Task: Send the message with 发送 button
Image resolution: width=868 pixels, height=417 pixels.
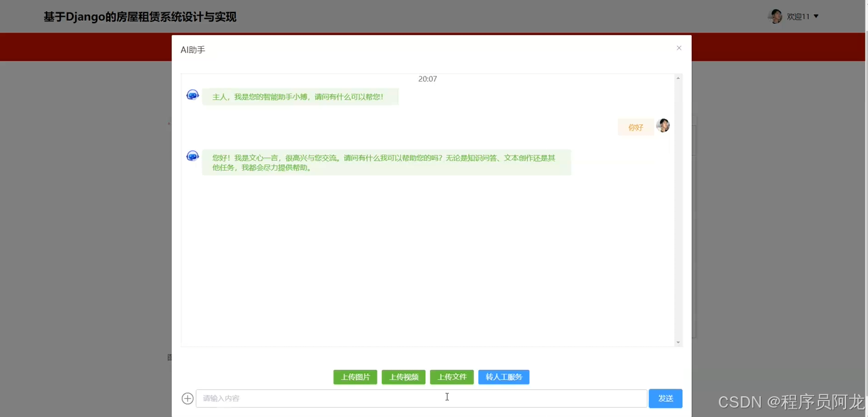Action: click(666, 398)
